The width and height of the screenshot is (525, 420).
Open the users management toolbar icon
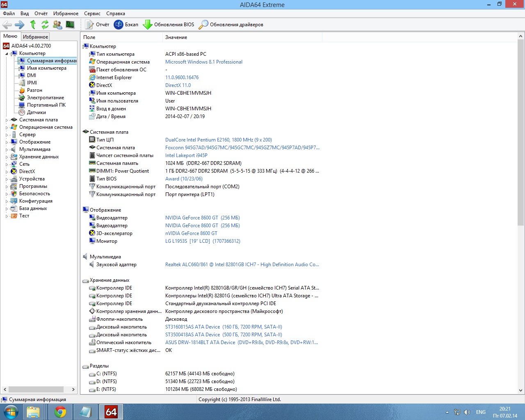[57, 25]
